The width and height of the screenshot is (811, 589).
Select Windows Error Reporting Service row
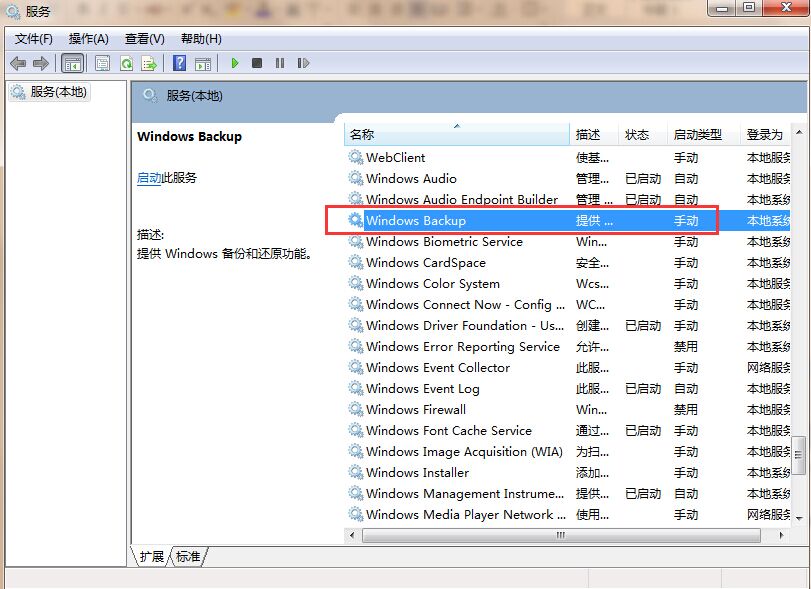(568, 346)
